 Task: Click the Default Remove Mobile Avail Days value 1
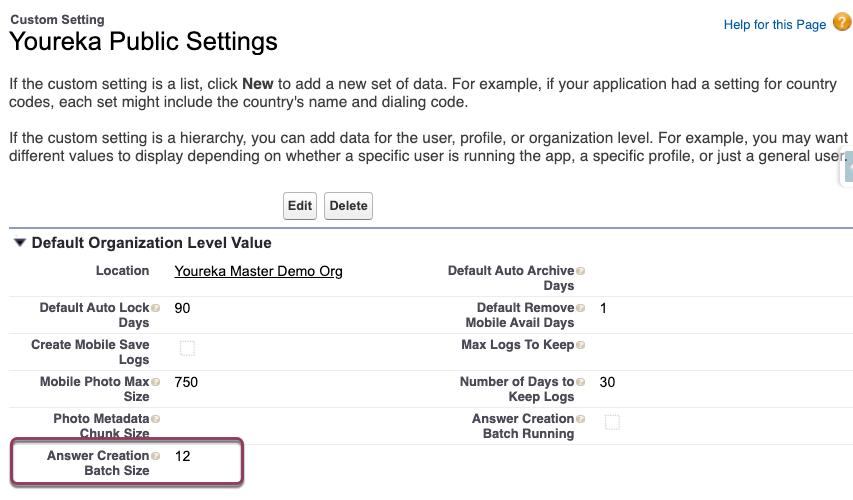coord(603,308)
